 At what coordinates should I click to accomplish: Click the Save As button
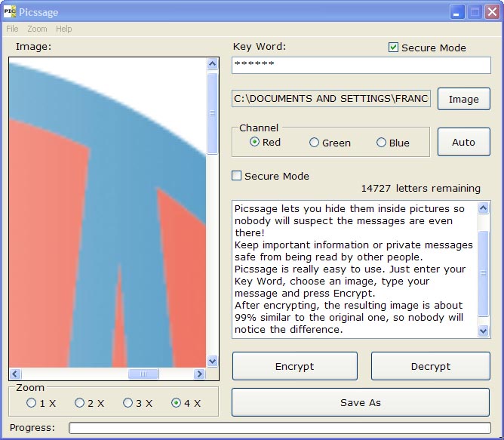pos(361,402)
